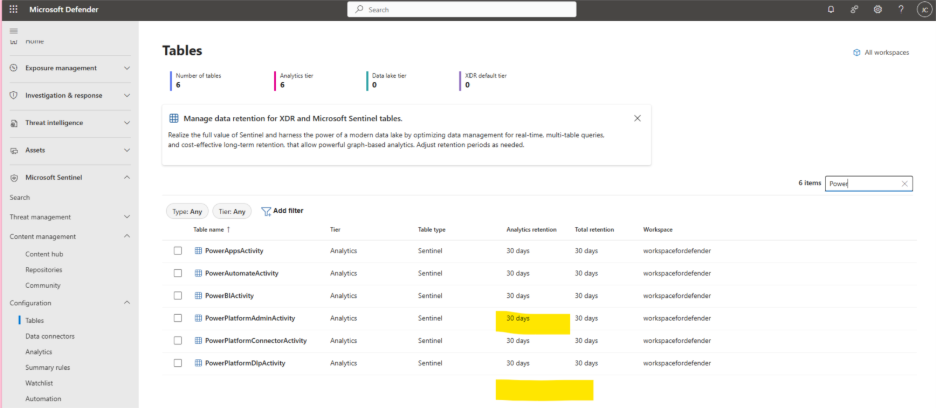Open the settings gear icon
Viewport: 936px width, 408px height.
click(878, 10)
